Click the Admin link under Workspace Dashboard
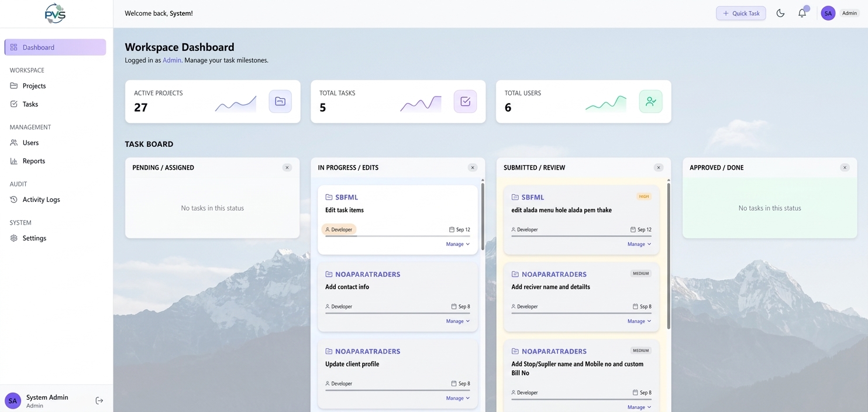This screenshot has height=412, width=868. point(172,60)
